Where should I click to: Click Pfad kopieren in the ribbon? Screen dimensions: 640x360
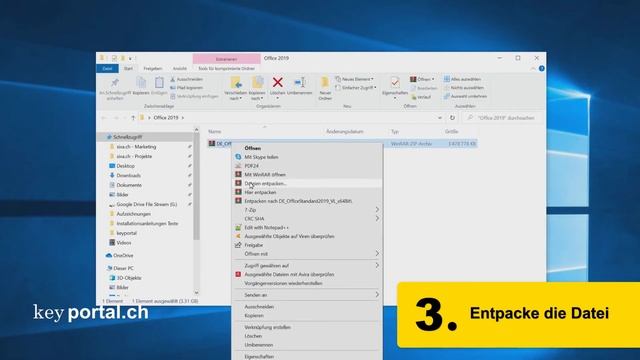click(187, 88)
